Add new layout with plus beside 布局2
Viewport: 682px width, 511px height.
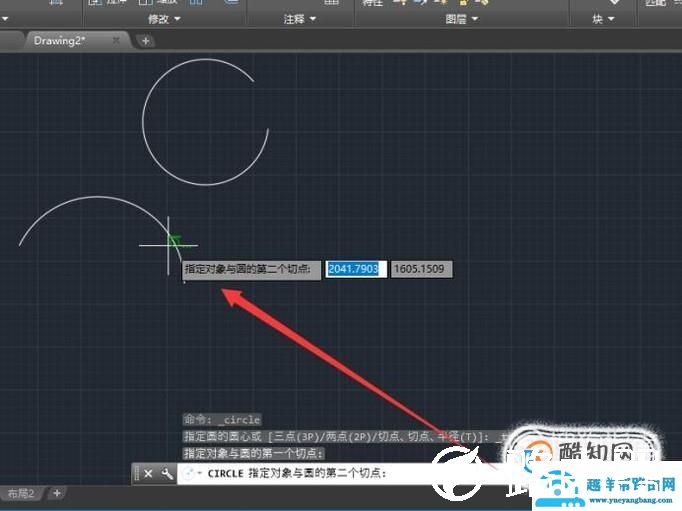click(57, 494)
